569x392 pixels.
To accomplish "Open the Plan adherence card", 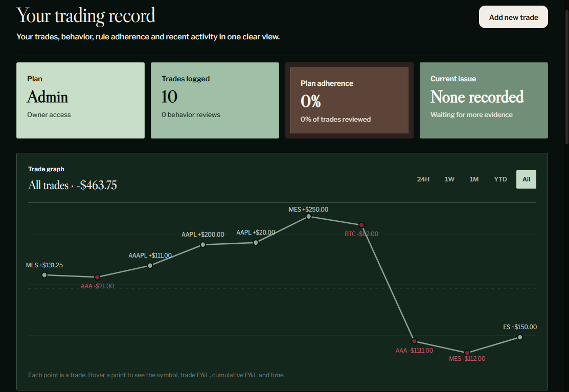I will point(350,101).
